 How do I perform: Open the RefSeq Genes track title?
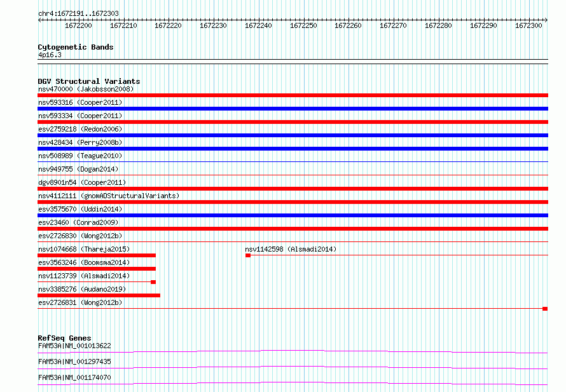point(64,338)
